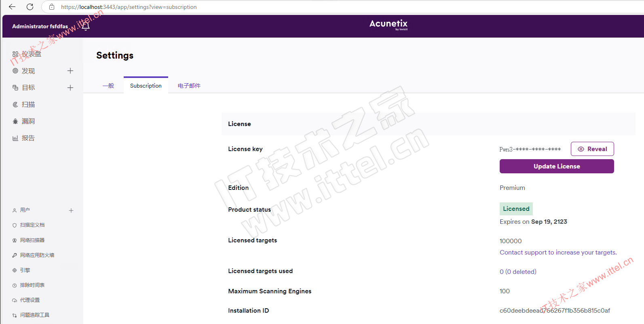This screenshot has width=644, height=324.
Task: Click the 引擎 engine icon
Action: coord(15,270)
